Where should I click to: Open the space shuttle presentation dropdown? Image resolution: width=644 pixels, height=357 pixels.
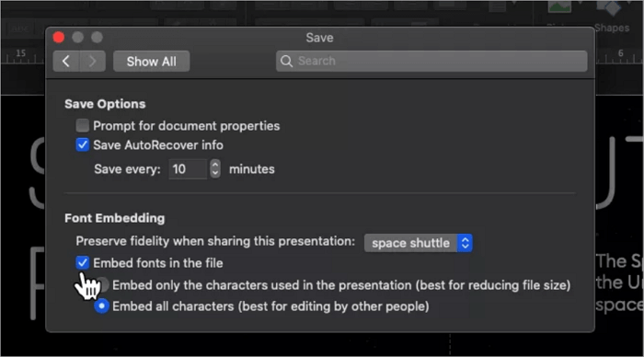[418, 243]
